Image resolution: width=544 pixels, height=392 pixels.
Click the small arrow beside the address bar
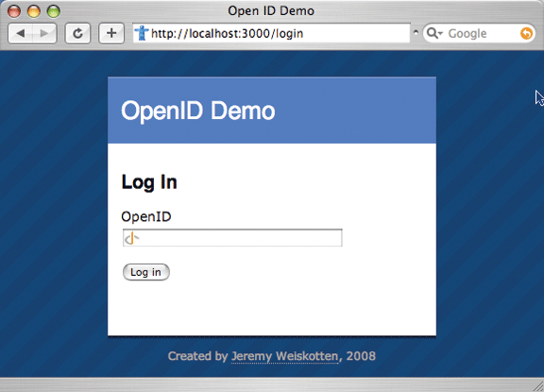coord(416,32)
